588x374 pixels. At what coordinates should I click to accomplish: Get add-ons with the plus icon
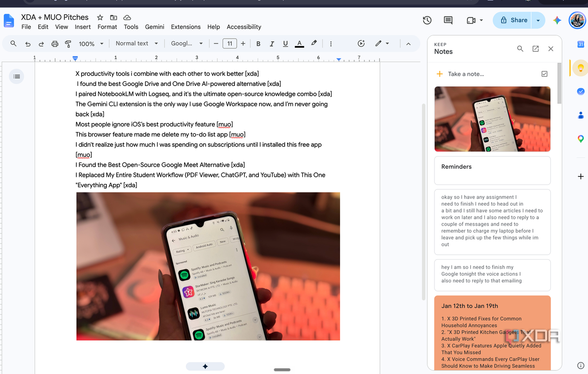click(580, 176)
